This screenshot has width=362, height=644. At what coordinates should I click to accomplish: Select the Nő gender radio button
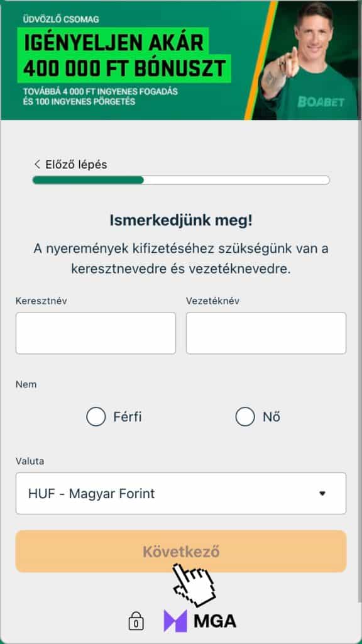tap(245, 416)
